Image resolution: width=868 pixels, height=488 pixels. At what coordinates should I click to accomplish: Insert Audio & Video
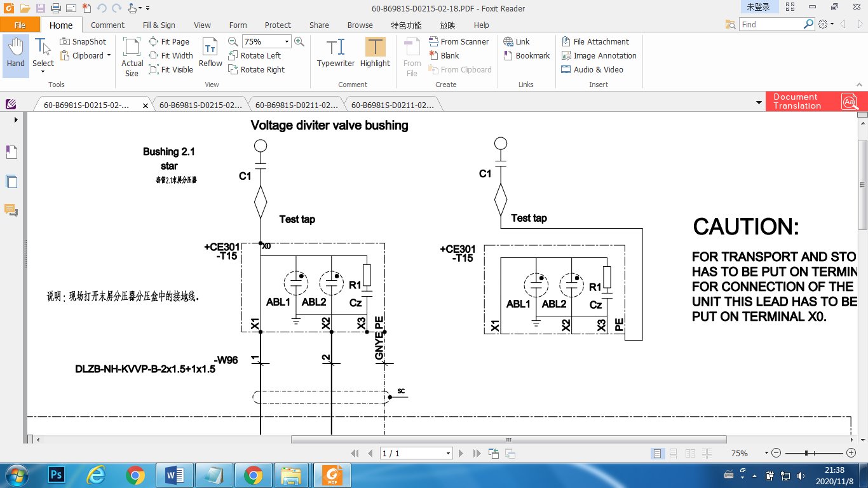click(x=592, y=69)
